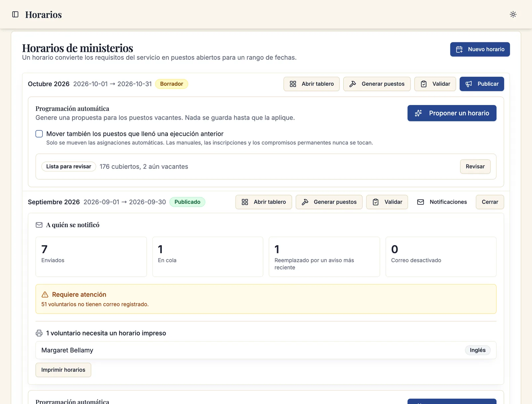Open Notificaciones for Septiembre 2026
The width and height of the screenshot is (532, 404).
[x=442, y=202]
